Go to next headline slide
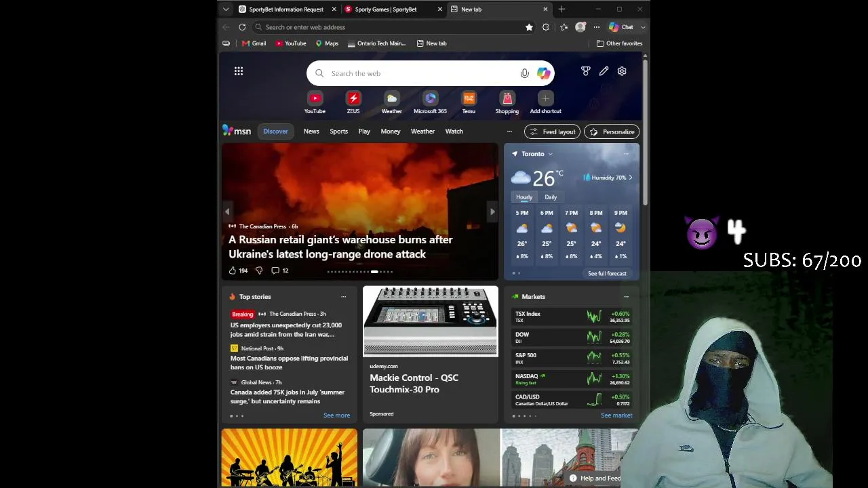This screenshot has width=868, height=488. click(492, 211)
